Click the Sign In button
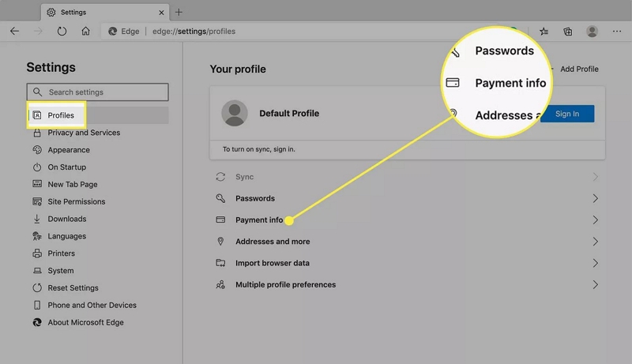The width and height of the screenshot is (632, 364). (x=567, y=114)
